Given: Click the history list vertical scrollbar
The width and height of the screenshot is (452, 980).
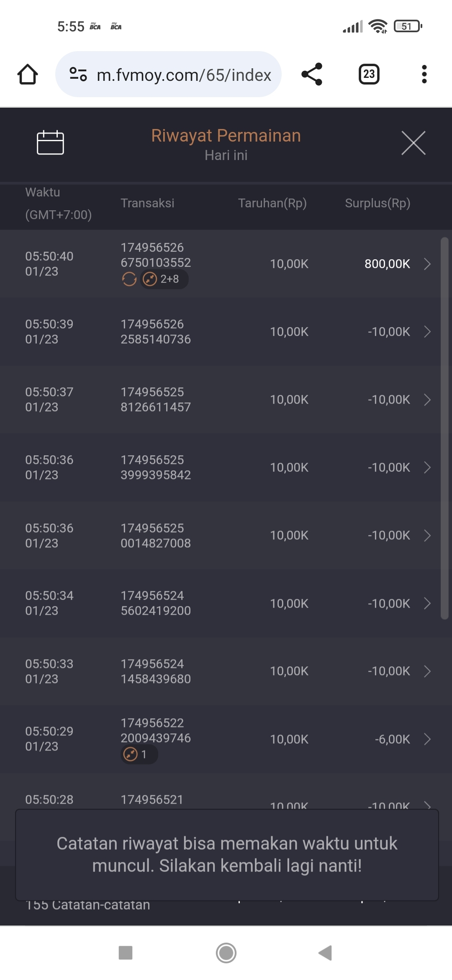Looking at the screenshot, I should [444, 427].
